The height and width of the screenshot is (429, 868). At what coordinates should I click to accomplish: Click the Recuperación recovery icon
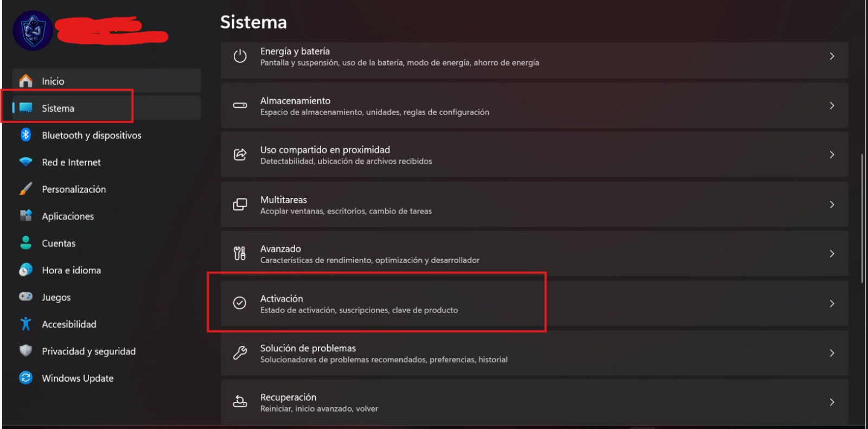click(240, 402)
